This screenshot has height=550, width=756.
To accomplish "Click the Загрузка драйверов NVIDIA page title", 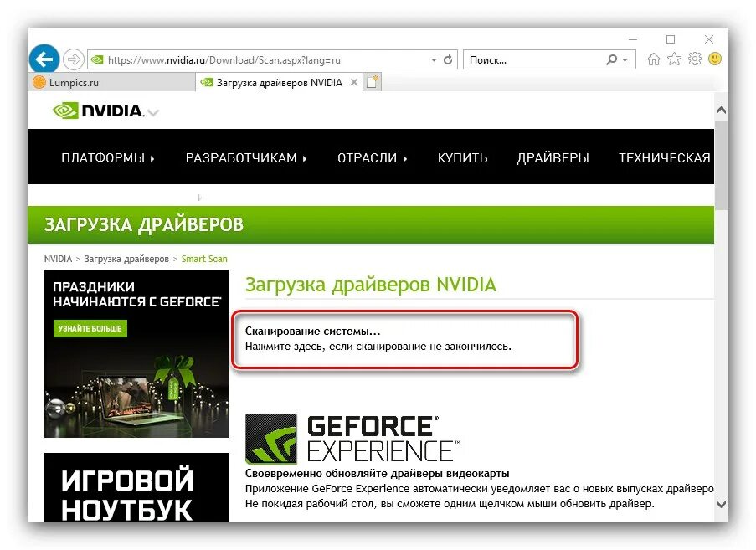I will 370,285.
